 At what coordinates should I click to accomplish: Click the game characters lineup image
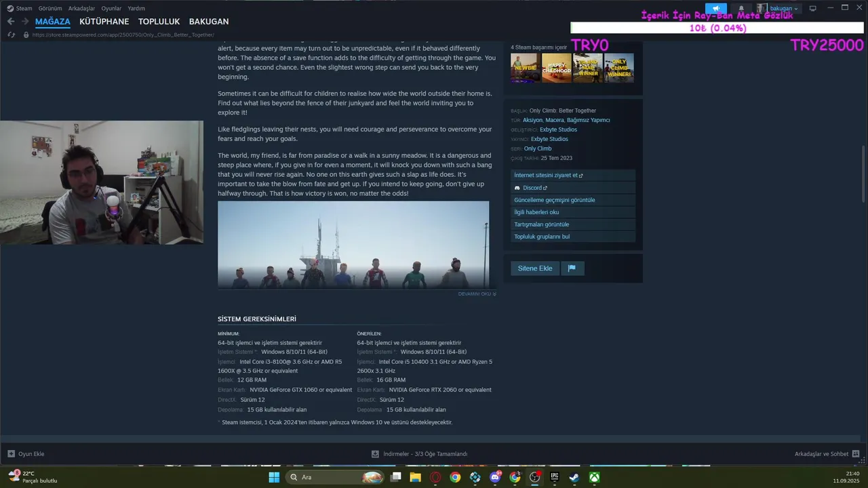353,245
